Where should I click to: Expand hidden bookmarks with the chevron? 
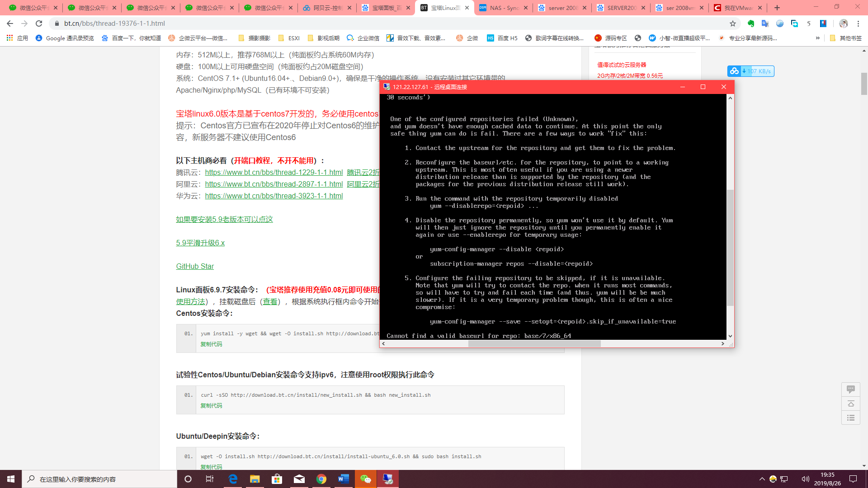pyautogui.click(x=818, y=38)
